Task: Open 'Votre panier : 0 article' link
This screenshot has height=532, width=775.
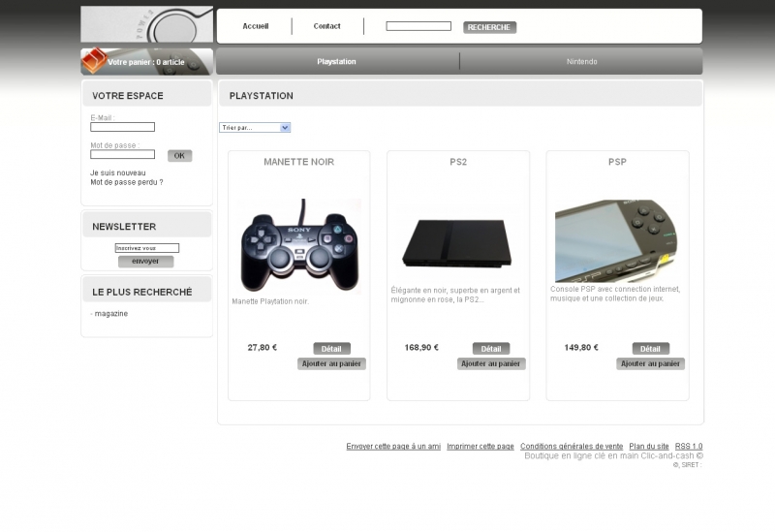Action: coord(146,62)
